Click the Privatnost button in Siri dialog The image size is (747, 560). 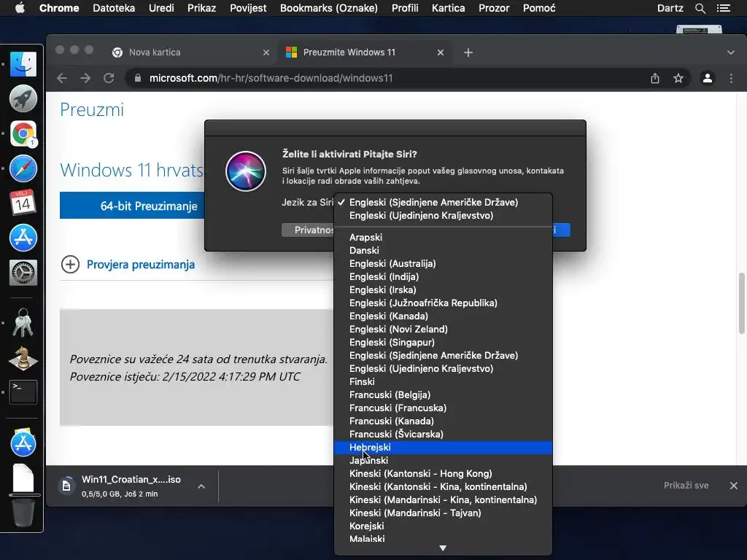[x=308, y=230]
